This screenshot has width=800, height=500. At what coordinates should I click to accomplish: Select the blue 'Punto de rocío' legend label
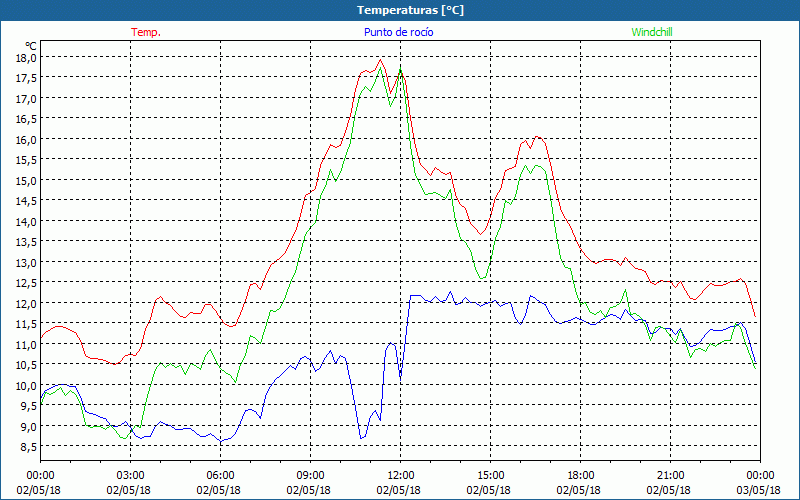pyautogui.click(x=398, y=32)
